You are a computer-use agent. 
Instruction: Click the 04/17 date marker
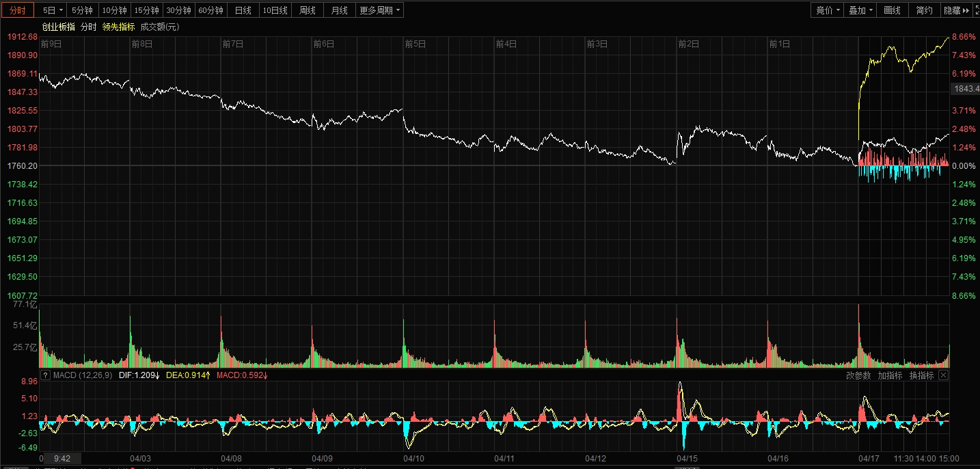[x=869, y=458]
